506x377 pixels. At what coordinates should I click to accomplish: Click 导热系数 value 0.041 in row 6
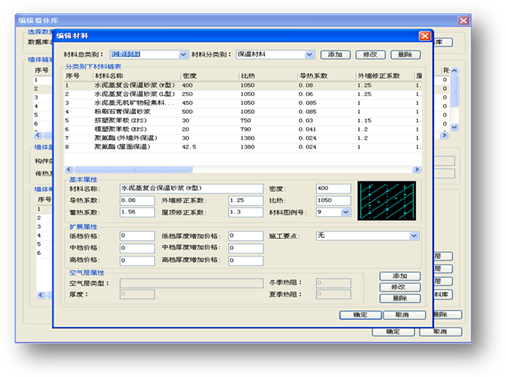307,129
